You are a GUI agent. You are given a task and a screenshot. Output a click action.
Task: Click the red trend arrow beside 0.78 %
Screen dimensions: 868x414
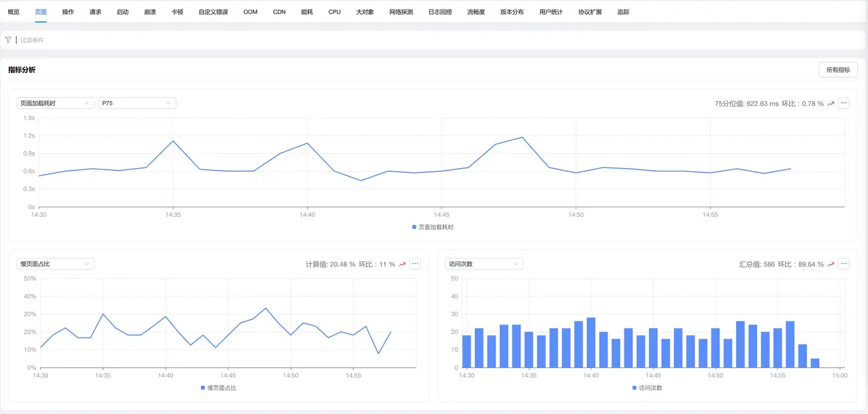[x=831, y=104]
